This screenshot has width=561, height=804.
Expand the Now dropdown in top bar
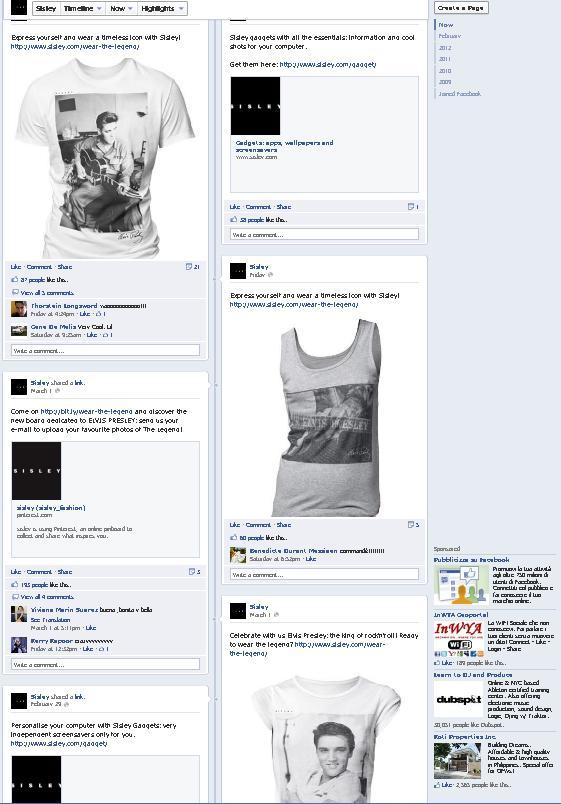122,8
